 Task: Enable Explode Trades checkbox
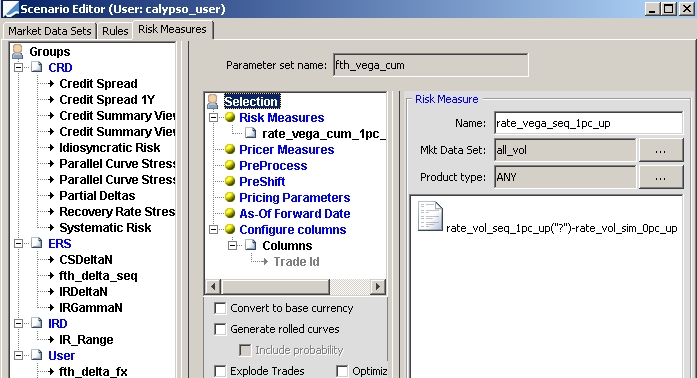click(220, 371)
